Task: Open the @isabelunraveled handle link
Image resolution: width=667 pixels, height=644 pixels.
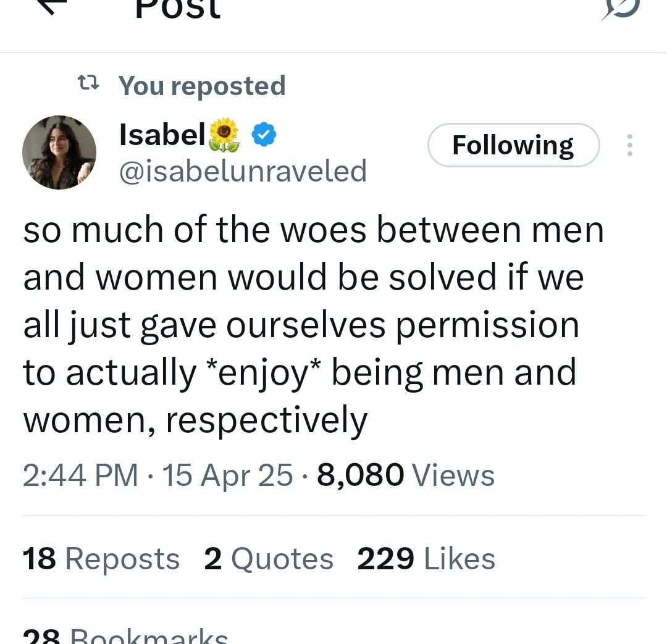Action: pos(243,170)
